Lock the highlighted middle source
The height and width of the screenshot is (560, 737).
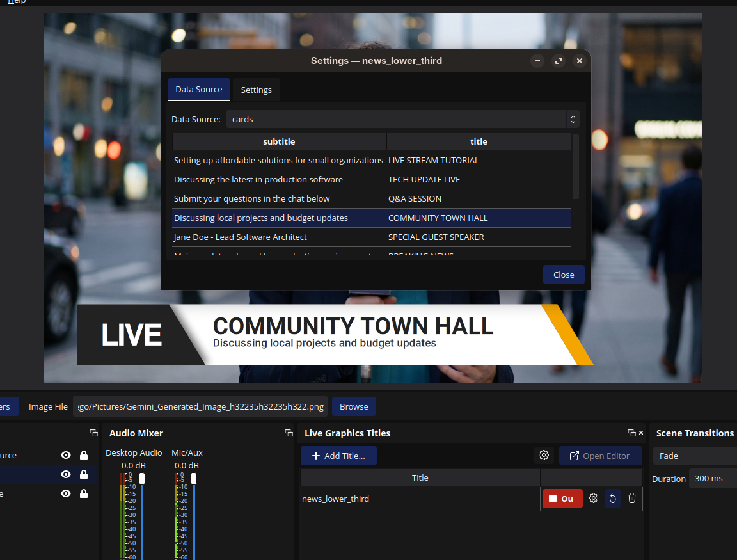point(84,474)
